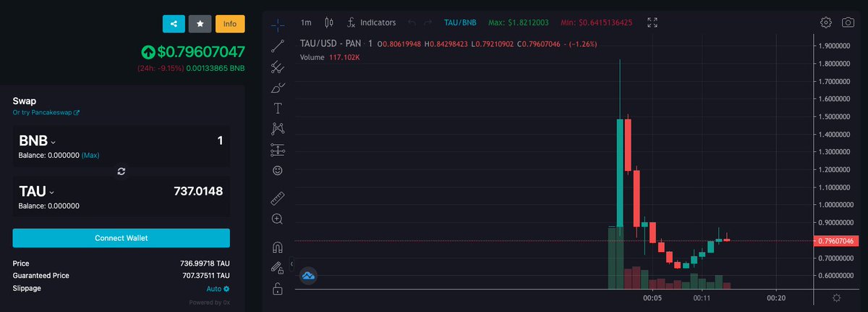Click the Powered by 0x text

point(210,302)
